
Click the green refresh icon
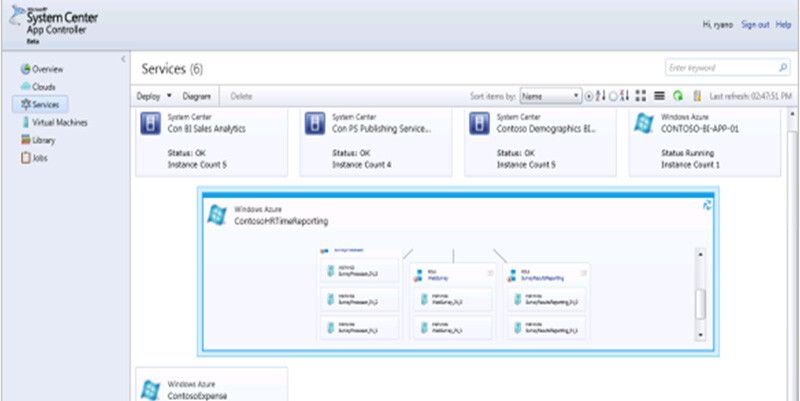pos(678,96)
